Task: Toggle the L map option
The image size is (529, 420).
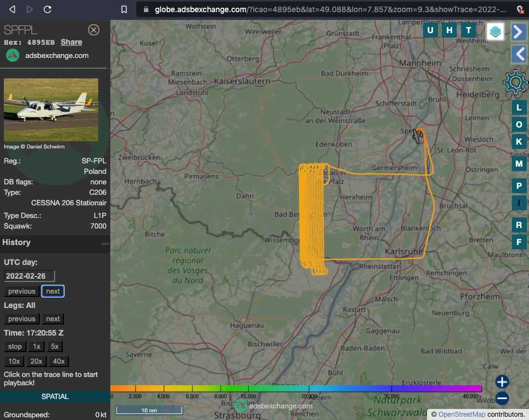Action: click(519, 108)
